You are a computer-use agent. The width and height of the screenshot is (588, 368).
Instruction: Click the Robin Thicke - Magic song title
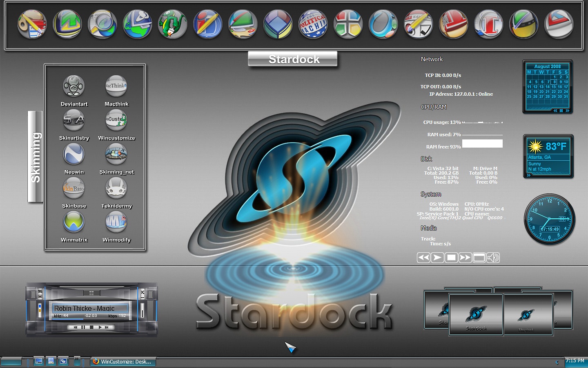85,308
